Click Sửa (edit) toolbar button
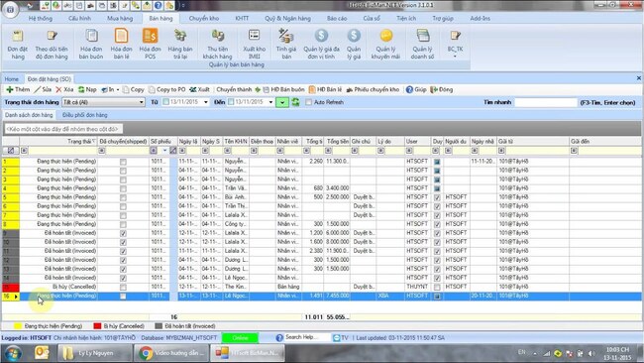Viewport: 644px width, 363px height. pos(44,89)
